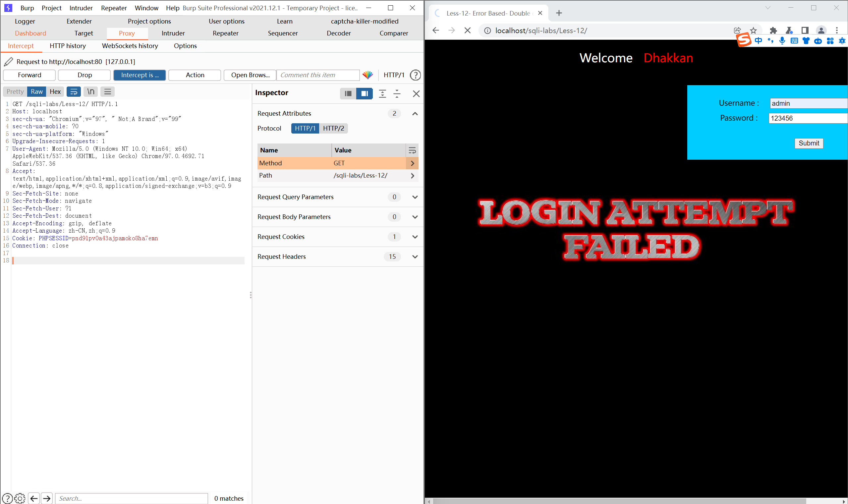
Task: Click the browser back arrow
Action: point(436,30)
